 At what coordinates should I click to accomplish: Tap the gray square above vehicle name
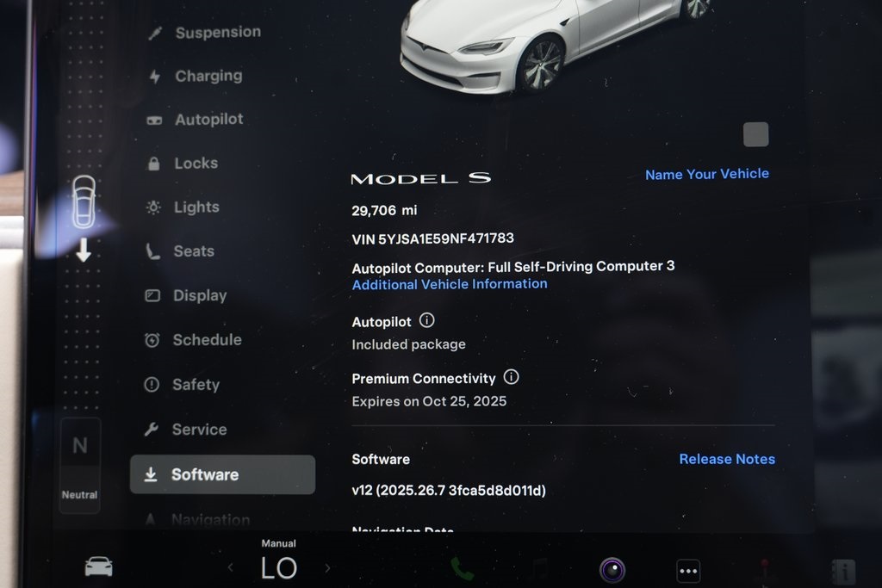pos(755,134)
